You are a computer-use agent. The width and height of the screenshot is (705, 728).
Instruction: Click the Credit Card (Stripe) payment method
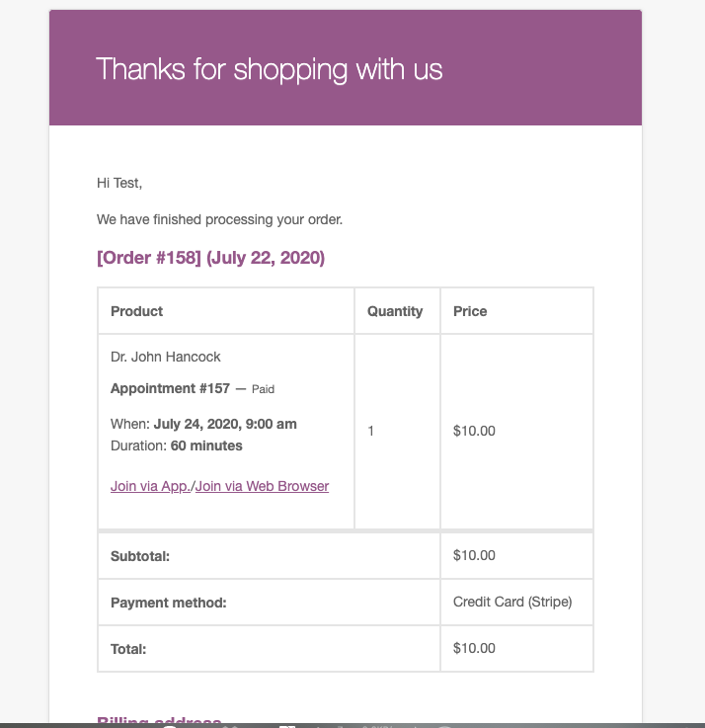pyautogui.click(x=512, y=602)
